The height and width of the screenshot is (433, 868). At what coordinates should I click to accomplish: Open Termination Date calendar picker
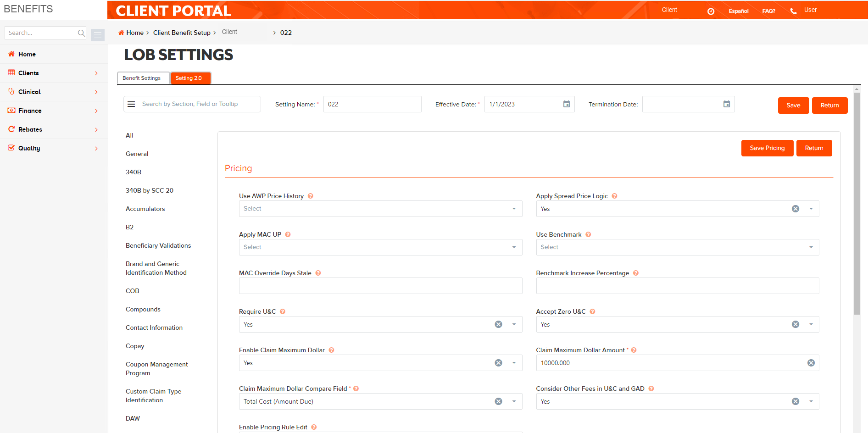click(727, 104)
